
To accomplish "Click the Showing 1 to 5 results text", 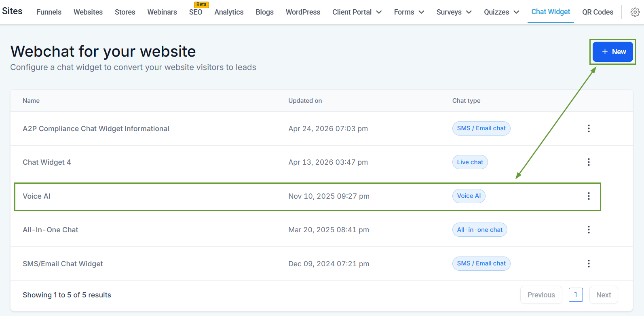I will click(x=67, y=295).
